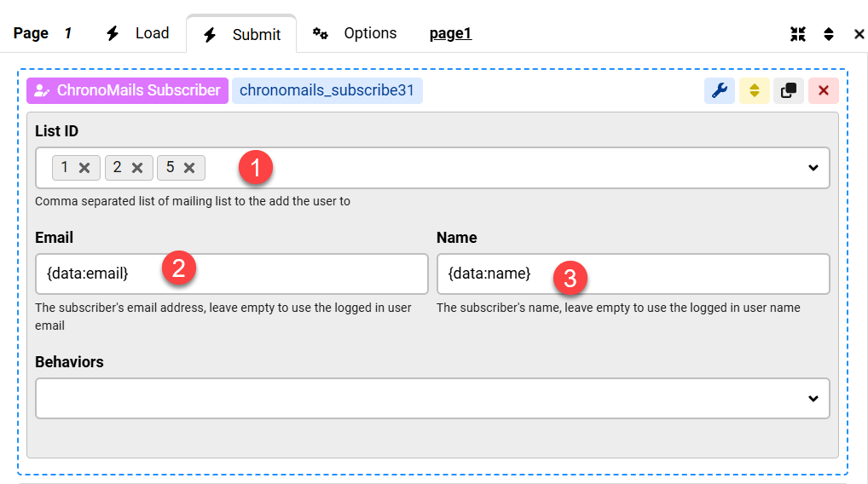Screen dimensions: 868x484
Task: Duplicate the action with the copy icon
Action: pyautogui.click(x=789, y=90)
